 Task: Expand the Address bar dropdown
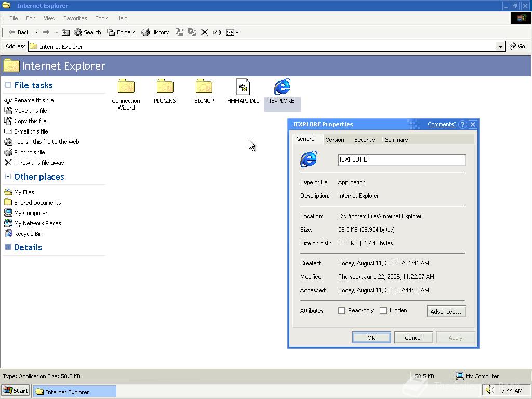pyautogui.click(x=500, y=46)
